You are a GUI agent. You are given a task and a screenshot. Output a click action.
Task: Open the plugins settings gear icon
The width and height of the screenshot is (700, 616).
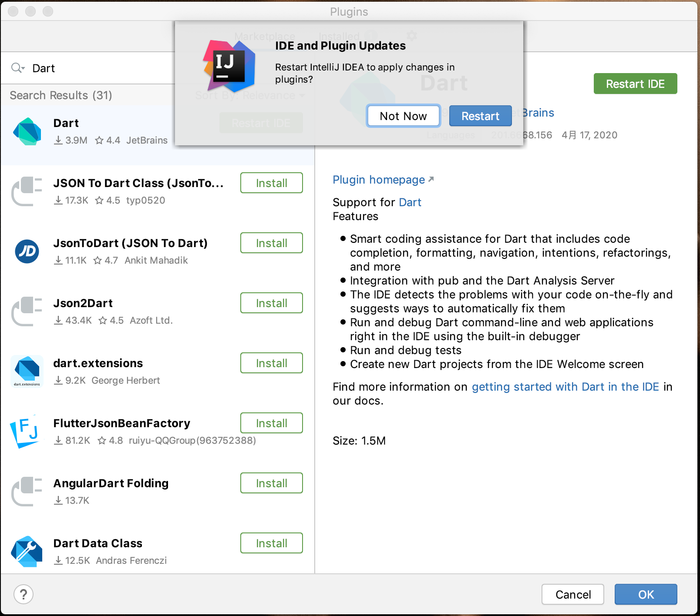[411, 36]
